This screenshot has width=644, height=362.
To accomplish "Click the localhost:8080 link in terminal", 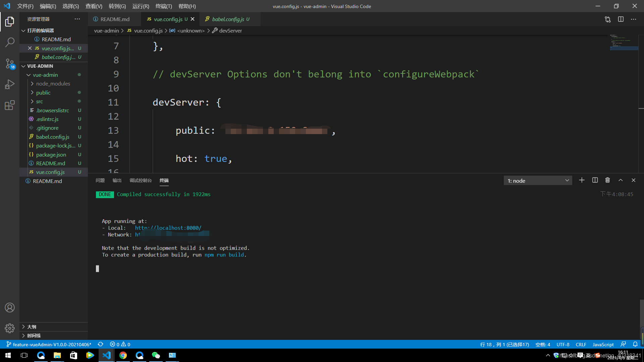I will (168, 228).
